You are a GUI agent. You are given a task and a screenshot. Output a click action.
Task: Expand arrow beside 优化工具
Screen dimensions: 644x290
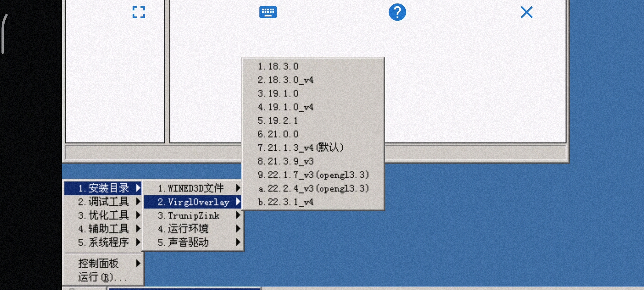tap(138, 215)
